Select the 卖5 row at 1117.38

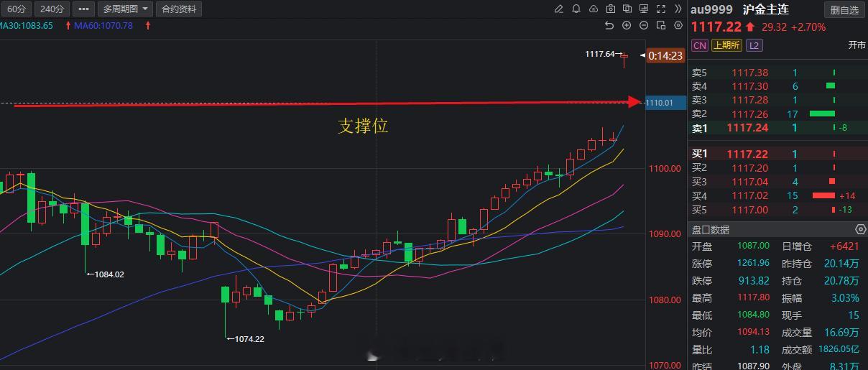pos(779,73)
